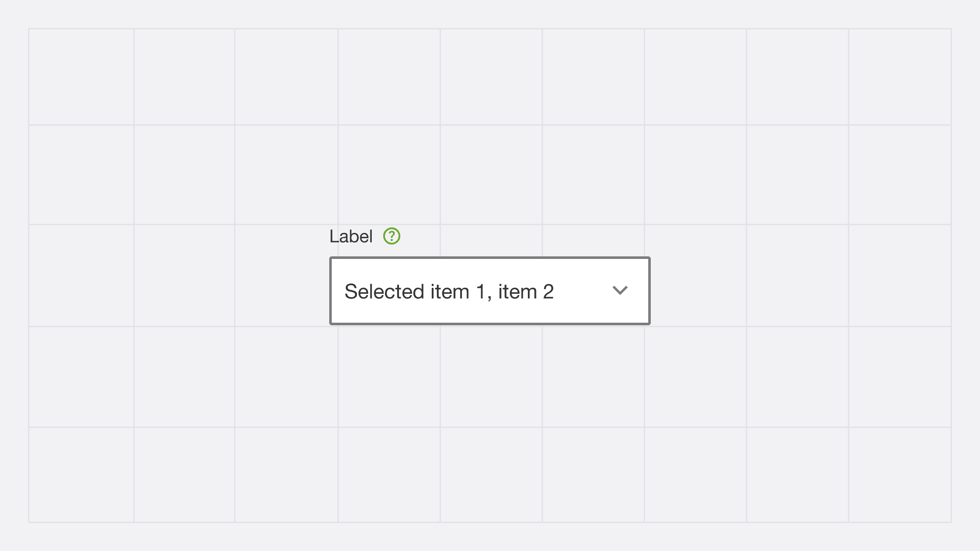Click the 'Selected item 1, item 2' combo box
This screenshot has height=551, width=980.
[490, 291]
